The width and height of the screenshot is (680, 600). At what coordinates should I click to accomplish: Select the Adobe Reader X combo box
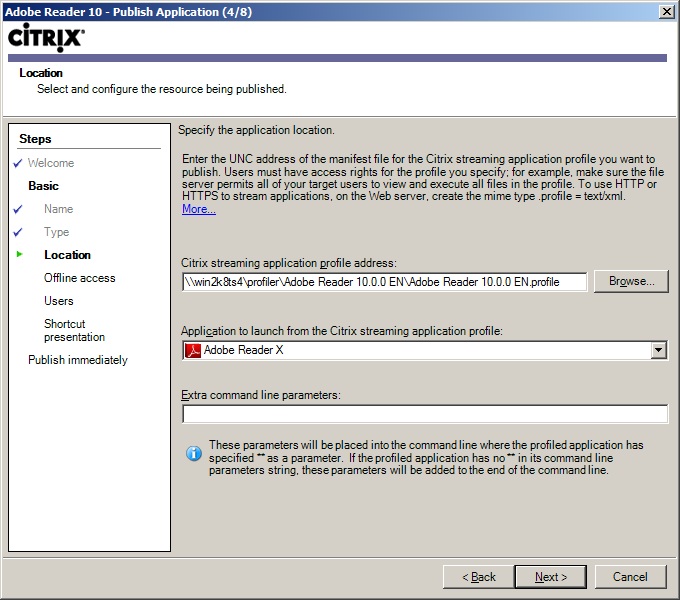(x=425, y=350)
